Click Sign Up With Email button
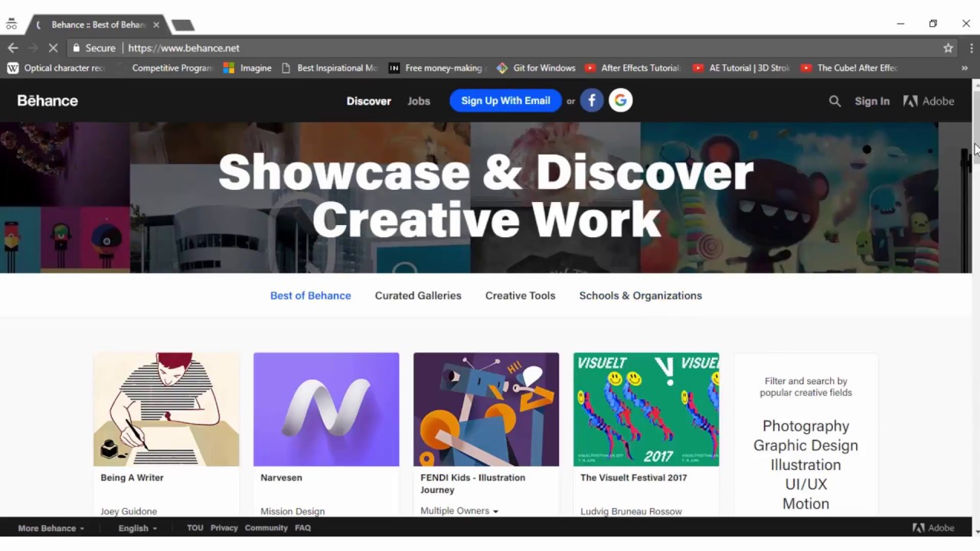 [505, 100]
